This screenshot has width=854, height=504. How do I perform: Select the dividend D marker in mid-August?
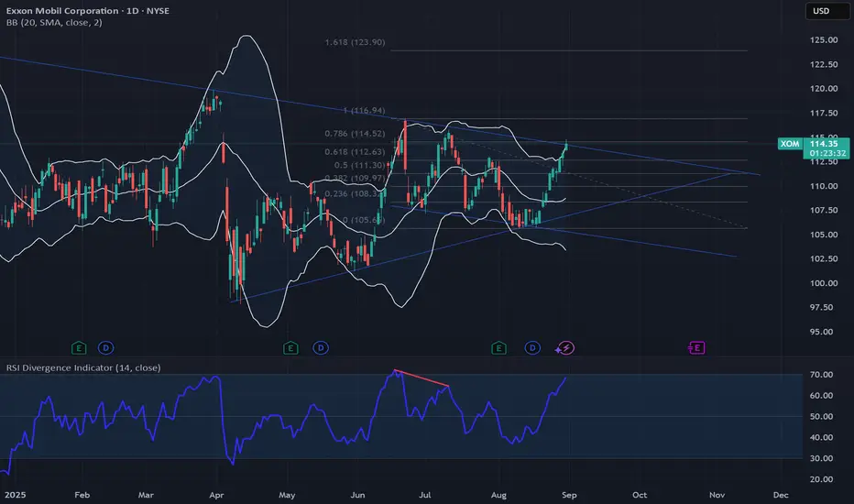[532, 347]
